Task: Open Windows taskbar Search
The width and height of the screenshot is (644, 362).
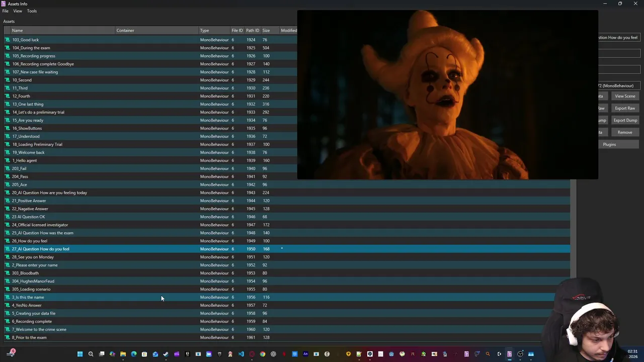Action: tap(91, 354)
